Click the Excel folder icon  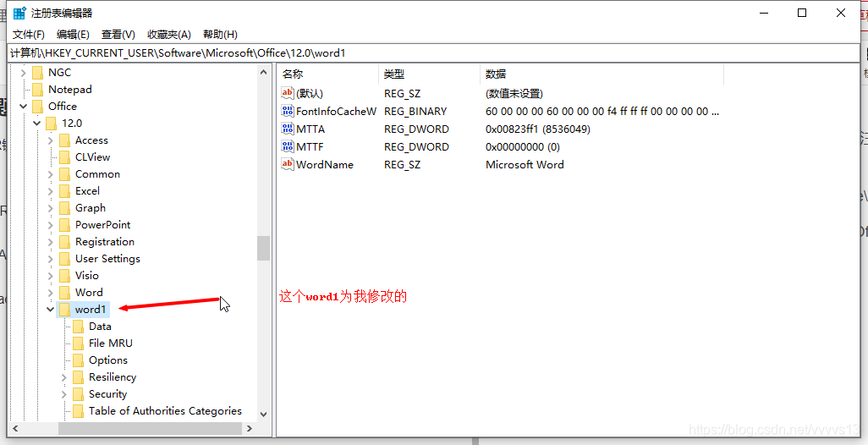tap(65, 191)
